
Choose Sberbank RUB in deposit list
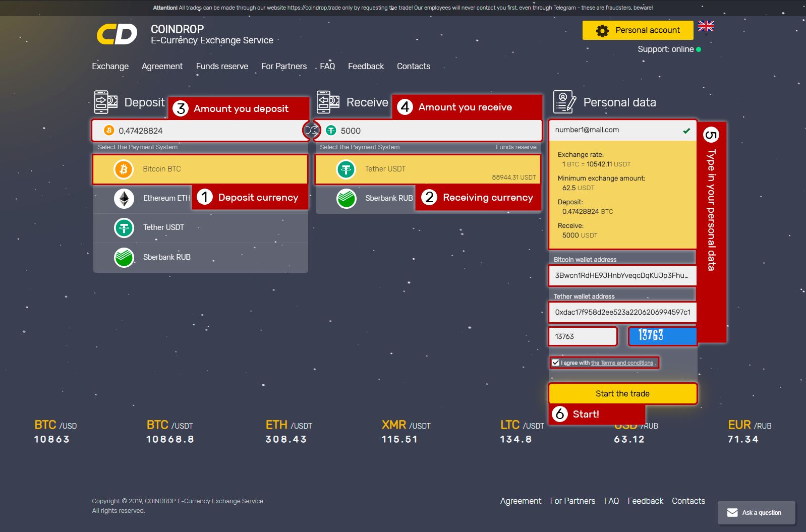(x=166, y=257)
